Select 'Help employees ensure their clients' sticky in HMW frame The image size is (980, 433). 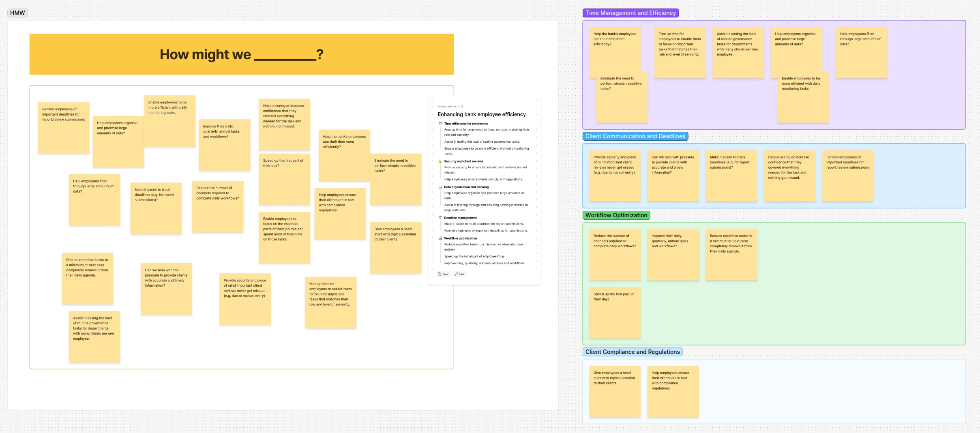[x=340, y=214]
